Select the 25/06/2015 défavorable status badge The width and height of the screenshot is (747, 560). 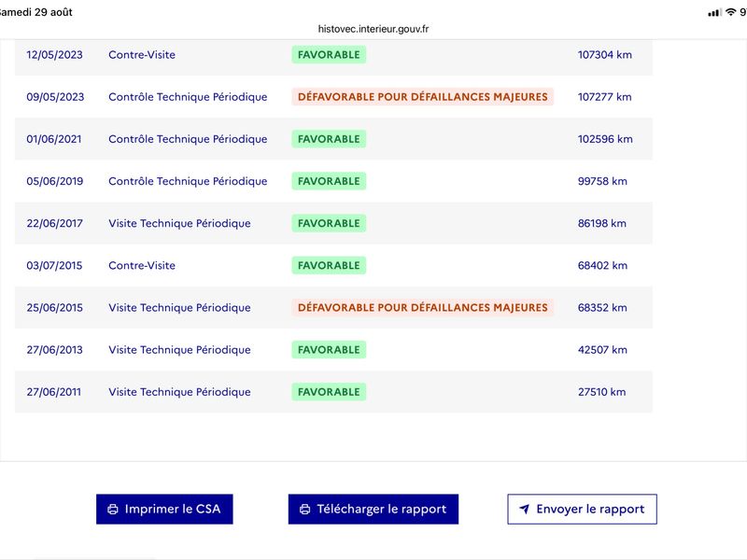pos(423,308)
